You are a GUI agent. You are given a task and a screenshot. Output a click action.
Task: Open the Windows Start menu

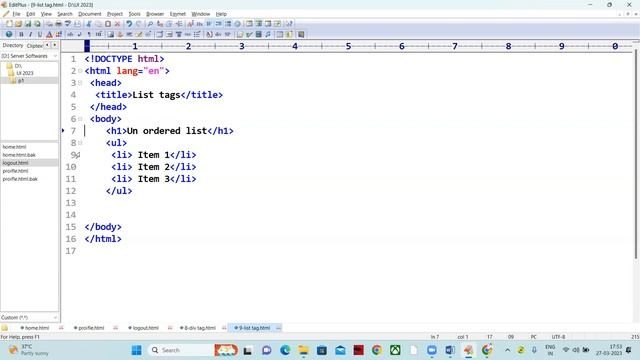pos(136,350)
